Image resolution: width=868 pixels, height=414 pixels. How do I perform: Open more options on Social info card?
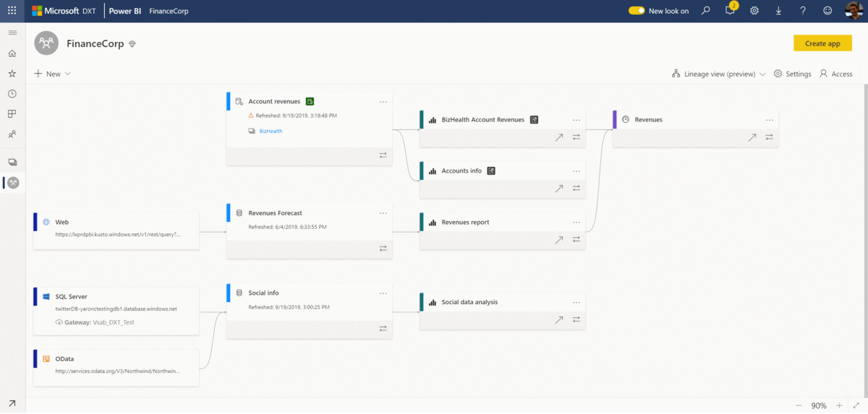(383, 293)
